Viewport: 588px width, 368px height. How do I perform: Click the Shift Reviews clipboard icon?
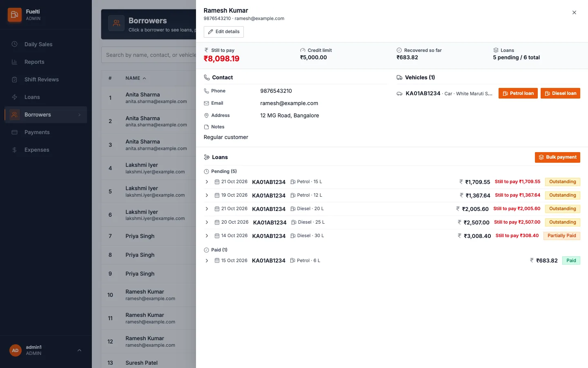tap(14, 79)
